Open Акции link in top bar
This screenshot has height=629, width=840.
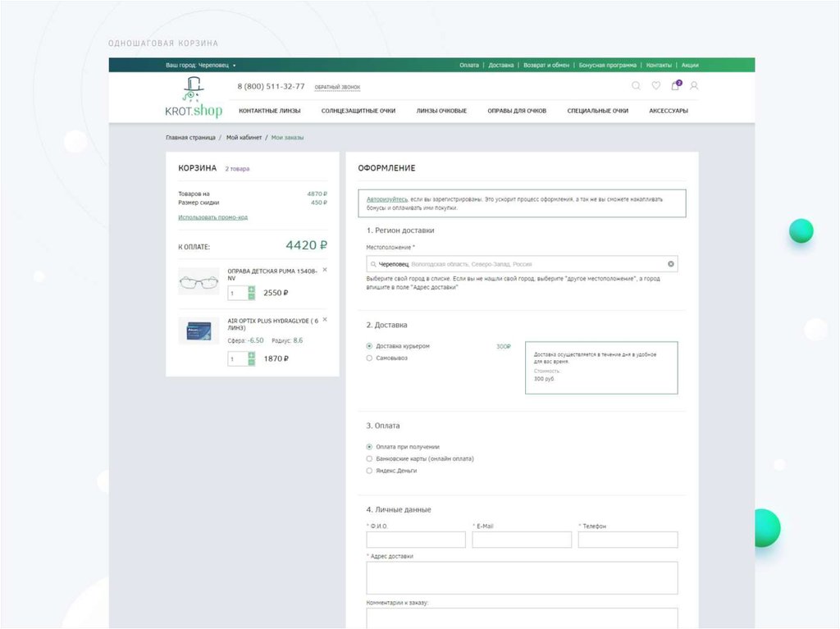(x=690, y=66)
